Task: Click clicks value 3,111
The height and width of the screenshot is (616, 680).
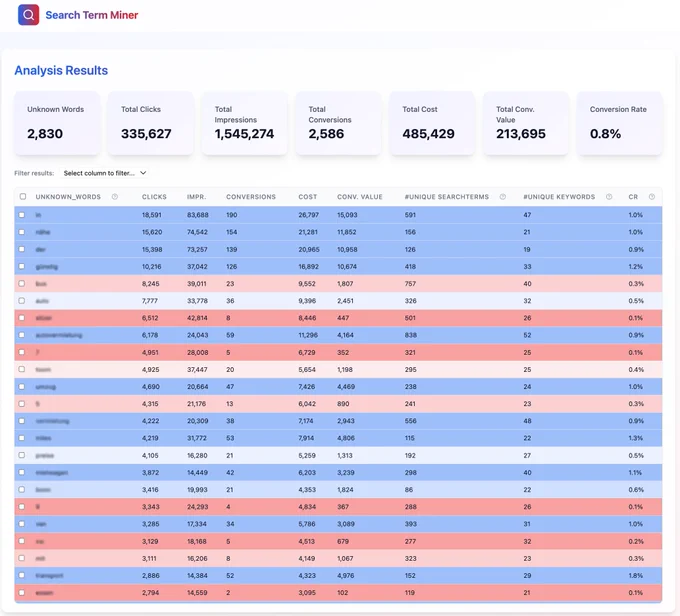Action: coord(149,558)
